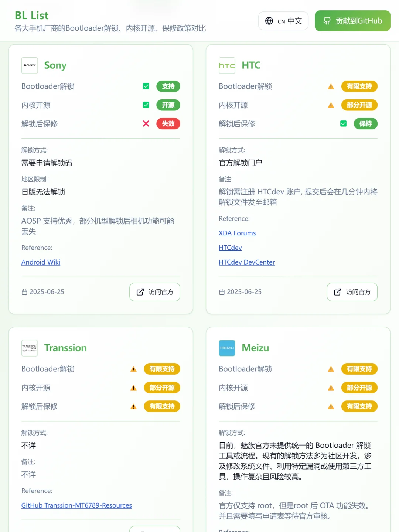399x532 pixels.
Task: Click the 失效 red status badge on Sony card
Action: coord(168,124)
